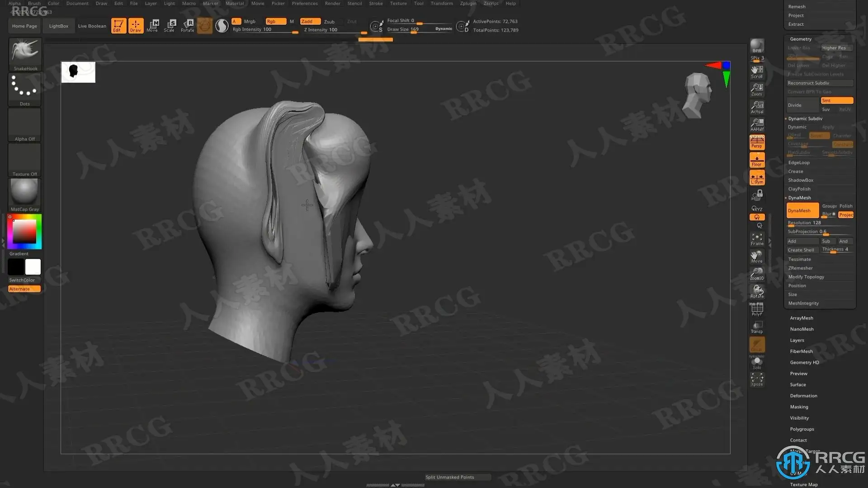Expand the Deformation subpalette

[803, 396]
